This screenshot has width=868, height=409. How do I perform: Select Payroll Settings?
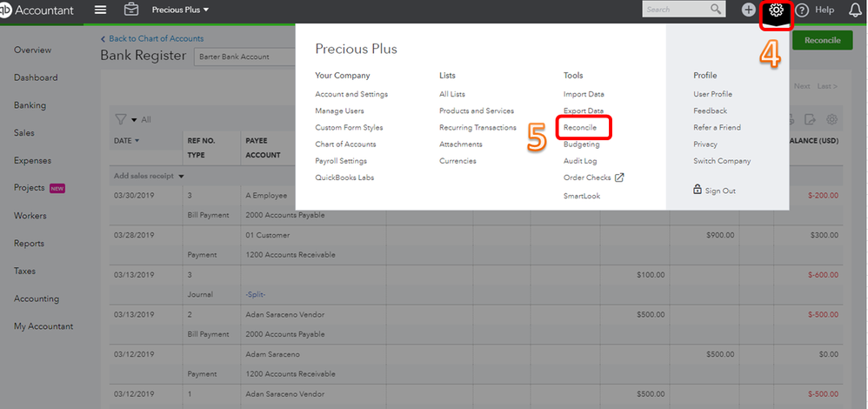341,161
